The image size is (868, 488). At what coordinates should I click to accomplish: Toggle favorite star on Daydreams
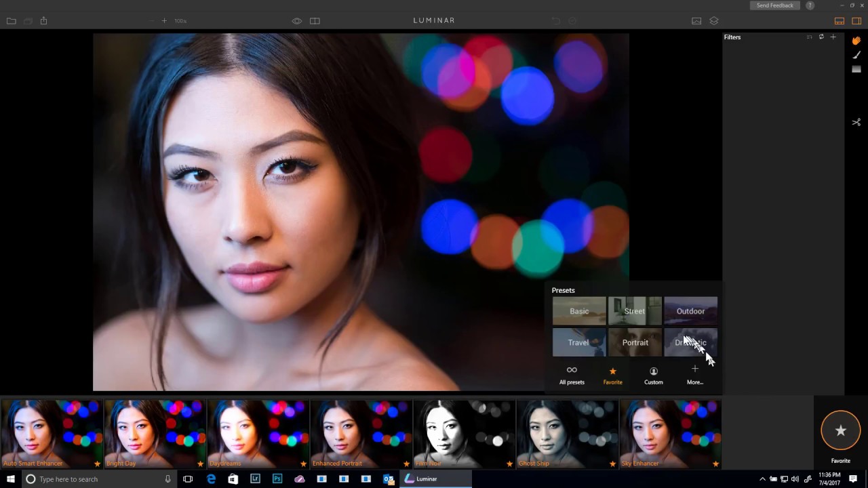click(x=303, y=464)
